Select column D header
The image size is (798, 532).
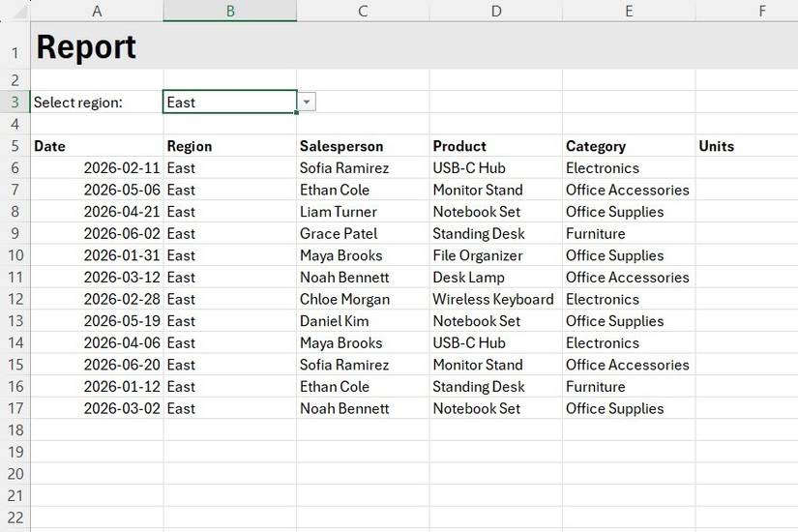pos(496,11)
